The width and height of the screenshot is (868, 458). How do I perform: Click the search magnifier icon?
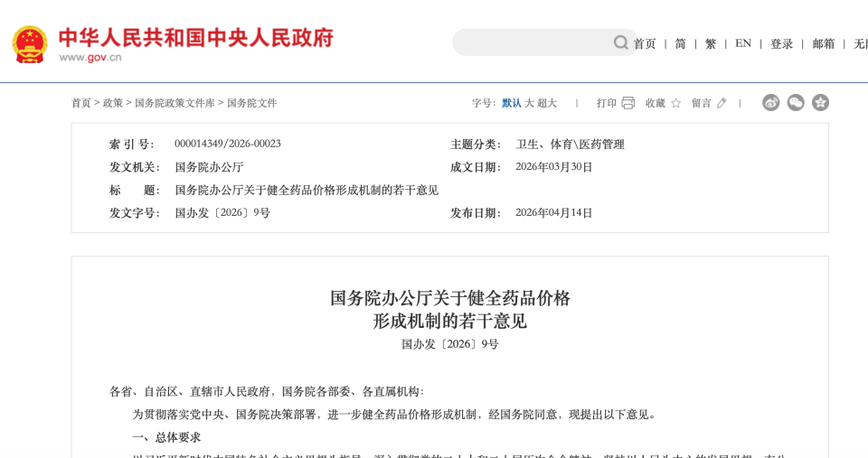(x=620, y=42)
